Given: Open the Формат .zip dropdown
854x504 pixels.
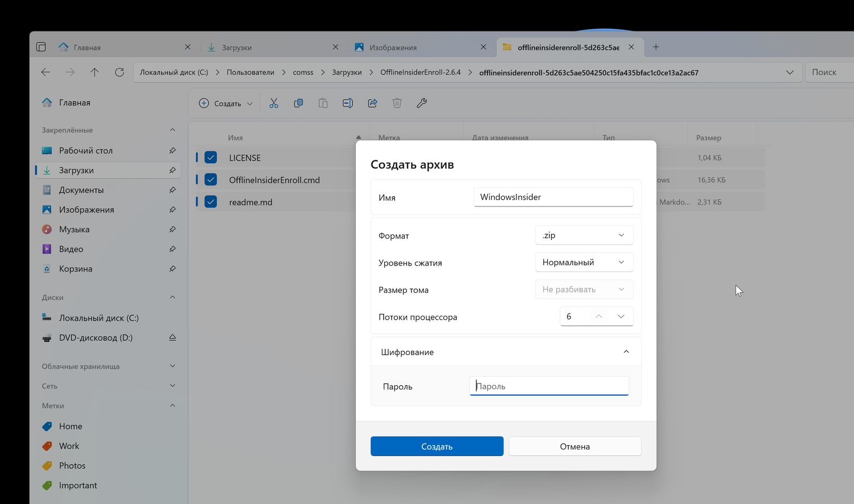Looking at the screenshot, I should (584, 236).
